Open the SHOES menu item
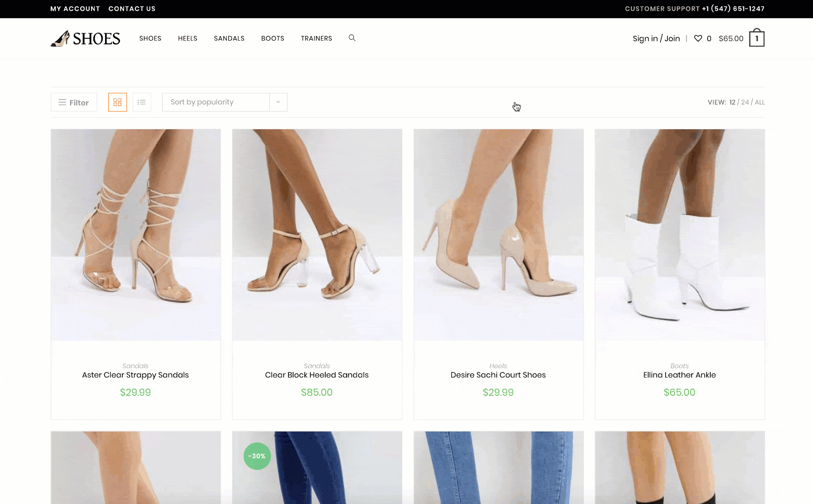The image size is (813, 504). [150, 38]
